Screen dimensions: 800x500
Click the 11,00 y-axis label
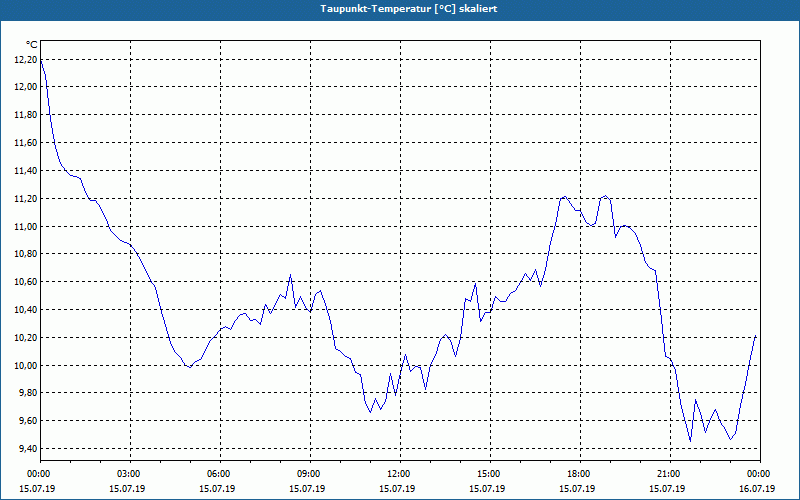[26, 227]
